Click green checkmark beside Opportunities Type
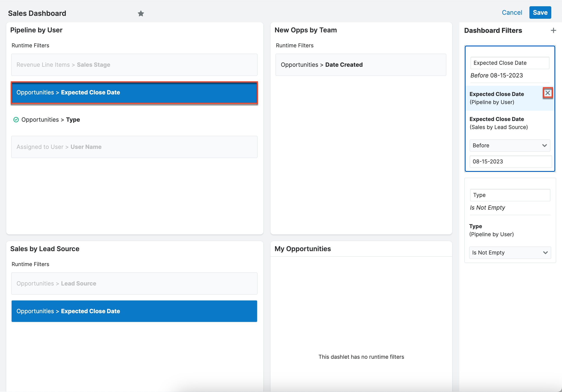 (x=16, y=120)
